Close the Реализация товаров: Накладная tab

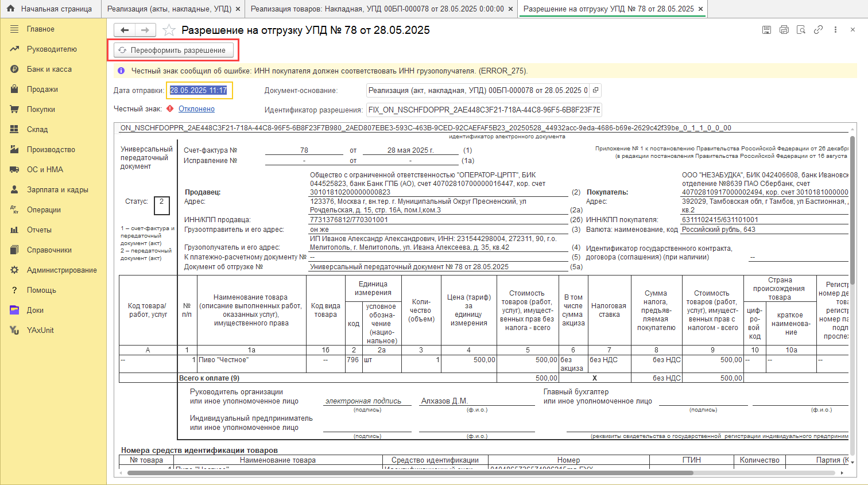point(510,9)
